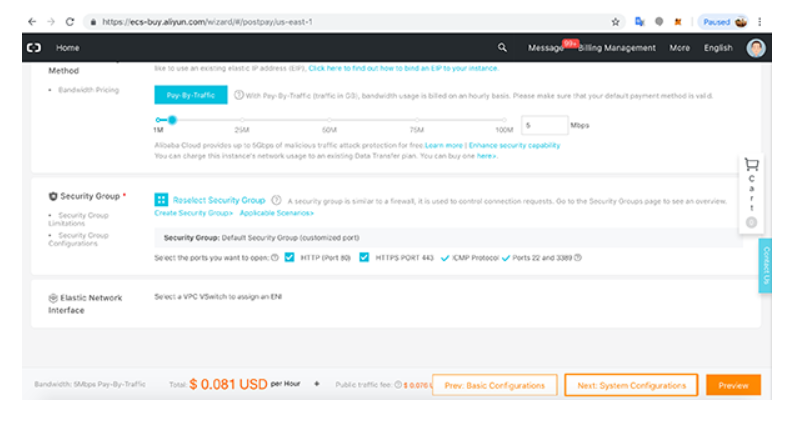Click the gray circle extension icon
Viewport: 795px width, 428px height.
pos(659,22)
